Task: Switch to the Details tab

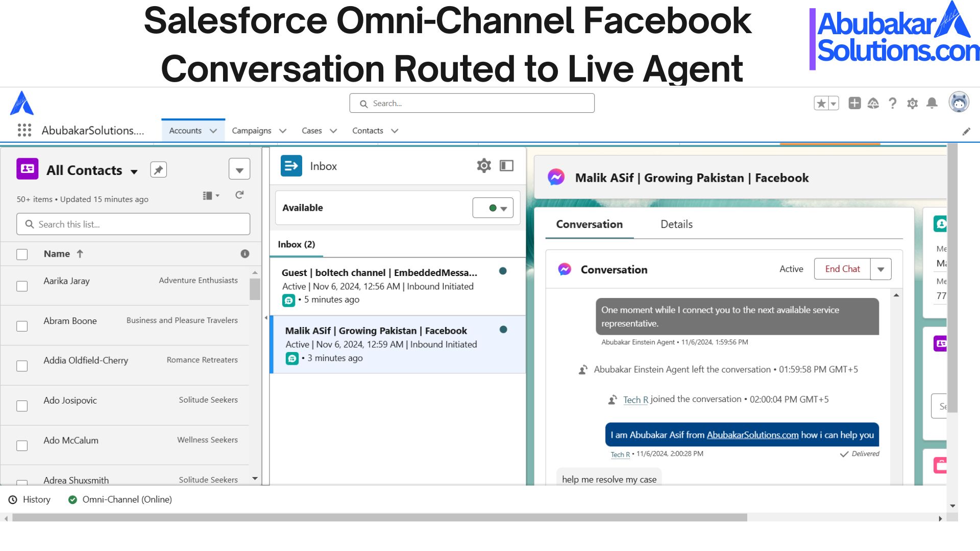Action: [x=676, y=224]
